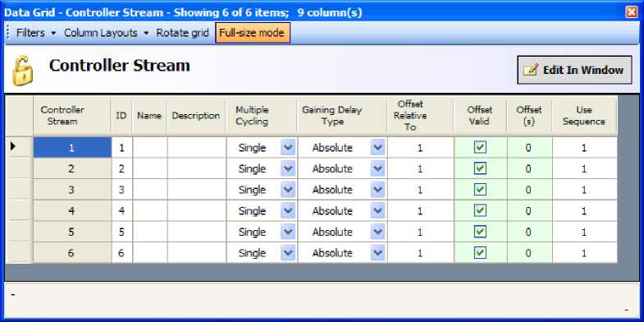Toggle Offset Valid checkbox for stream 1
This screenshot has height=322, width=644.
click(480, 147)
